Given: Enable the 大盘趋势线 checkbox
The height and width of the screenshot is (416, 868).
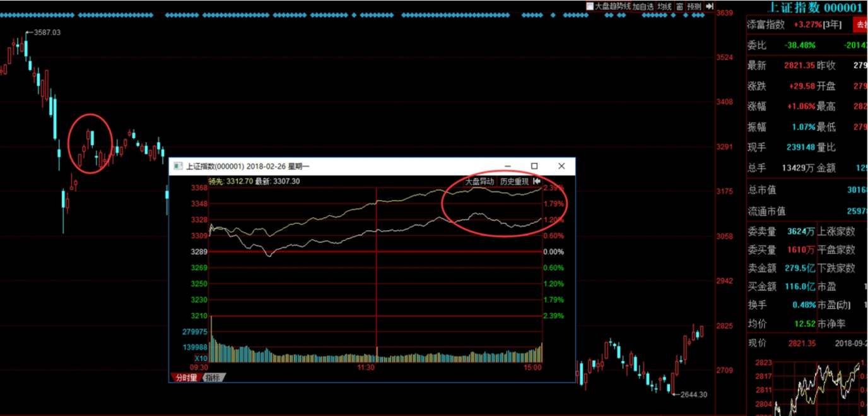Looking at the screenshot, I should coord(590,6).
